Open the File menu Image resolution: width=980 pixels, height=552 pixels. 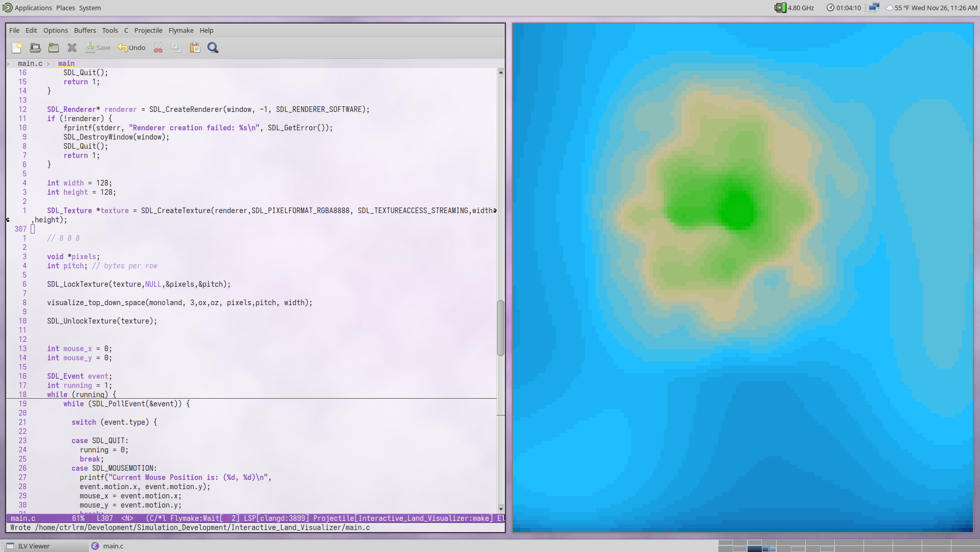(14, 30)
